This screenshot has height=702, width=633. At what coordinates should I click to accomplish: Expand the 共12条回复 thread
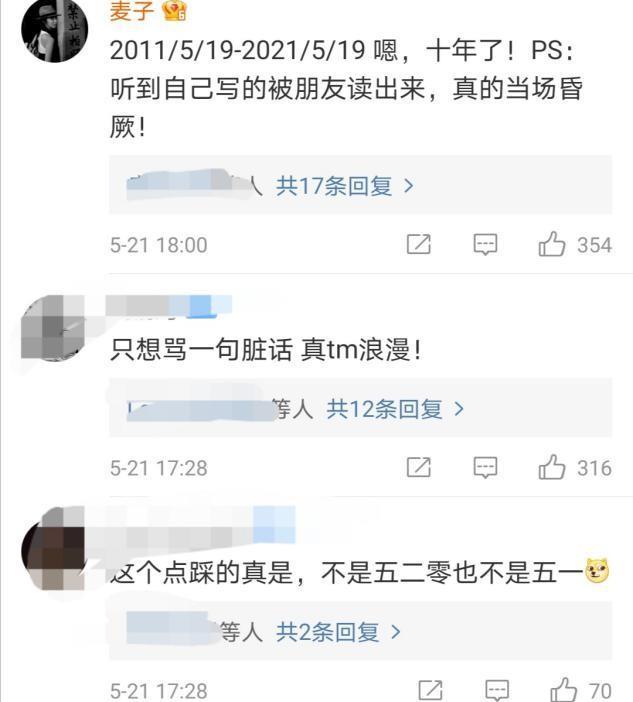pyautogui.click(x=395, y=409)
